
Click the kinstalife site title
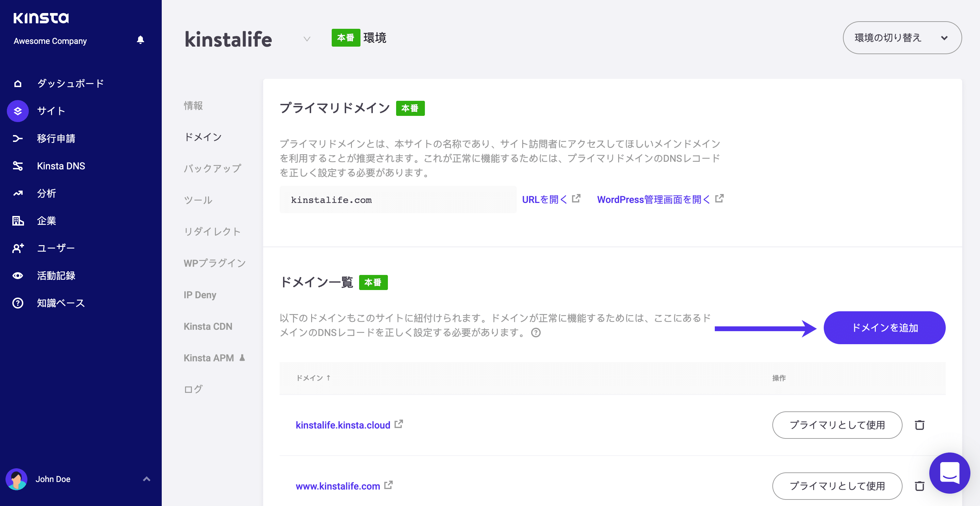228,39
